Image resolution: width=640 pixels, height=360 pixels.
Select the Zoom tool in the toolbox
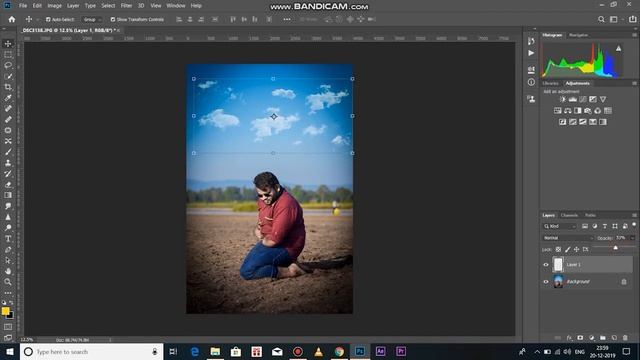coord(8,282)
